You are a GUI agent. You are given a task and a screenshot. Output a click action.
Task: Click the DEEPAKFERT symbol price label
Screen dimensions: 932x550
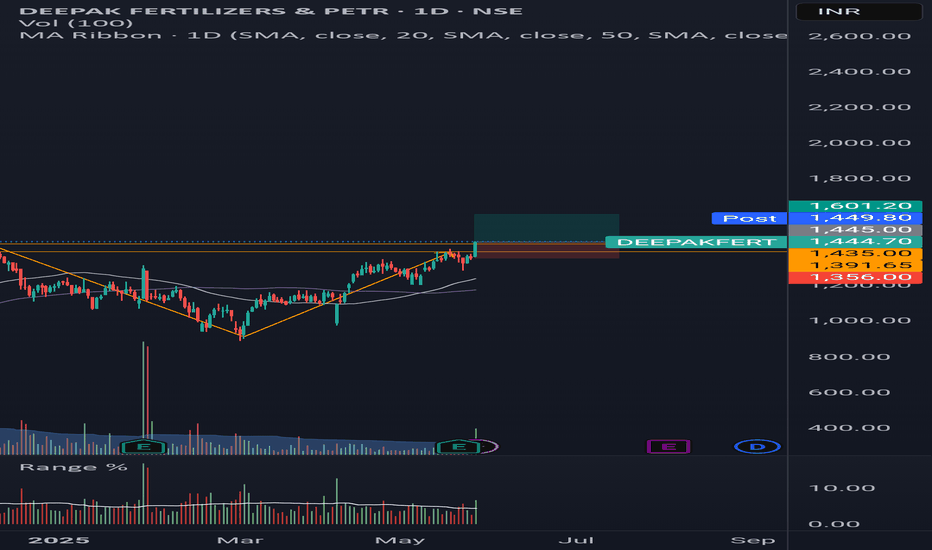[x=696, y=242]
